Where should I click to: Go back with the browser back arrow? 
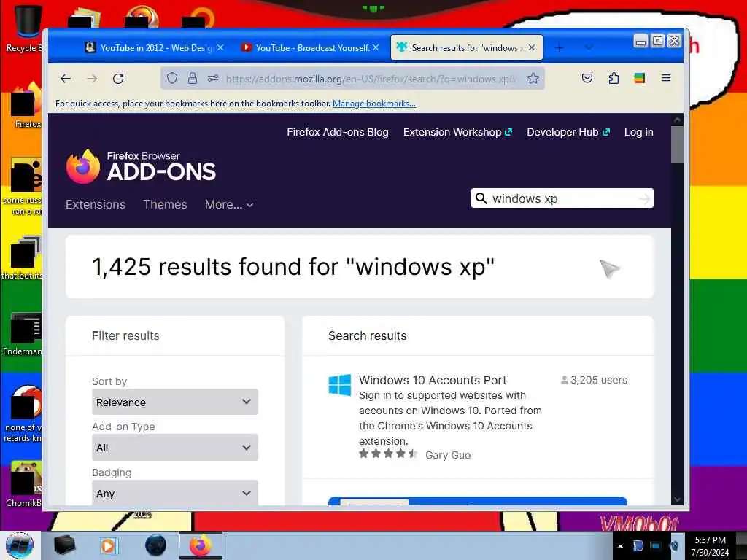65,79
